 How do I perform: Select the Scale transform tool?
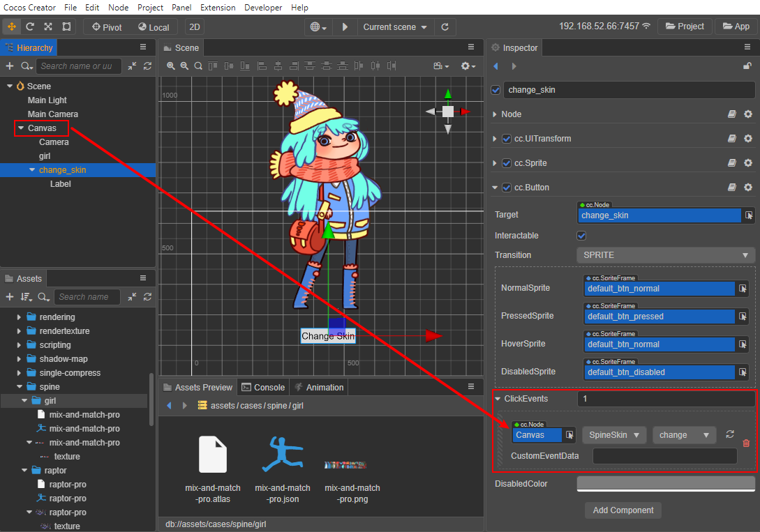48,26
